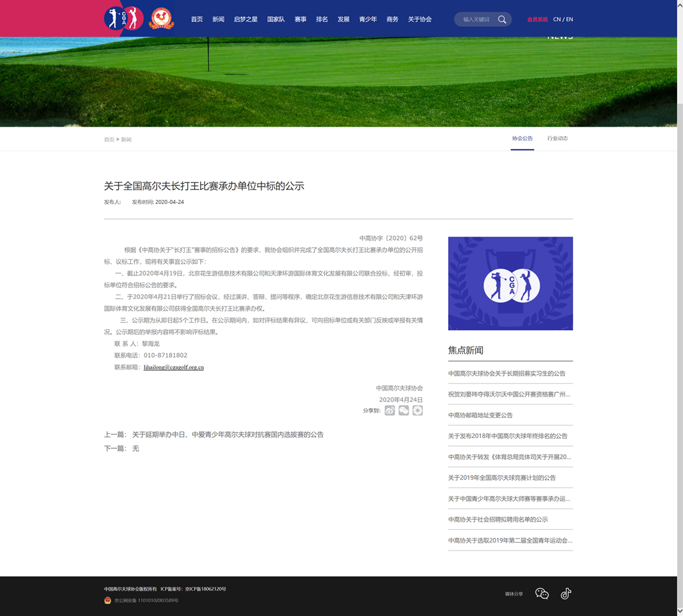This screenshot has height=616, width=683.
Task: Open the footer WeChat media icon
Action: [x=542, y=594]
